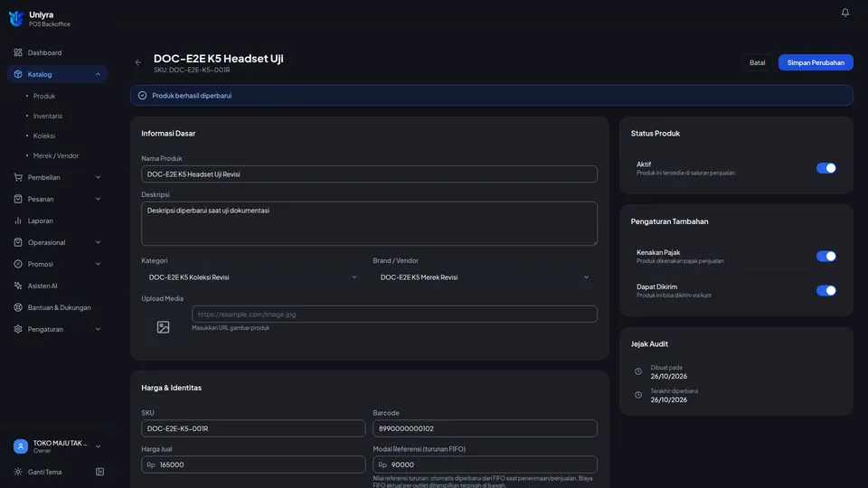Viewport: 868px width, 488px height.
Task: Click the Promosi badge icon
Action: [18, 264]
